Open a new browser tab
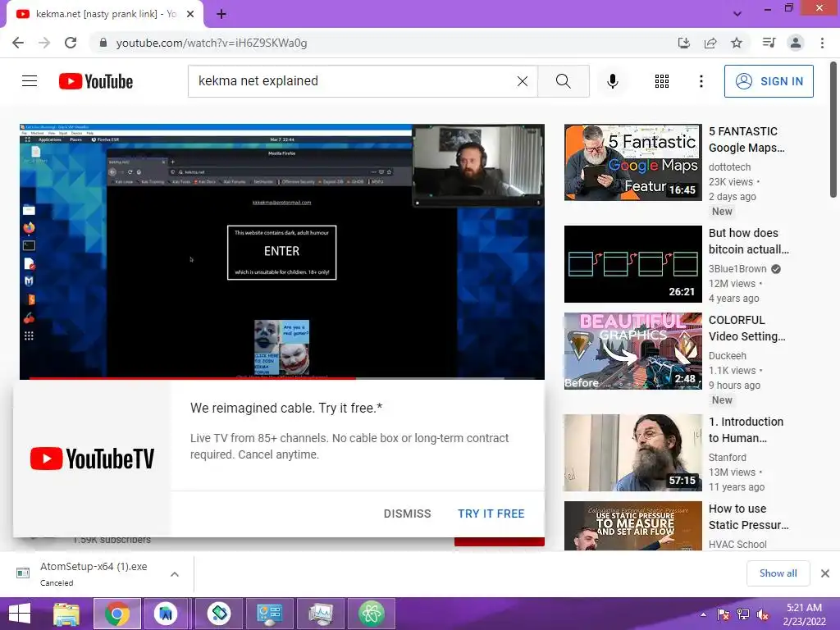 click(x=221, y=14)
